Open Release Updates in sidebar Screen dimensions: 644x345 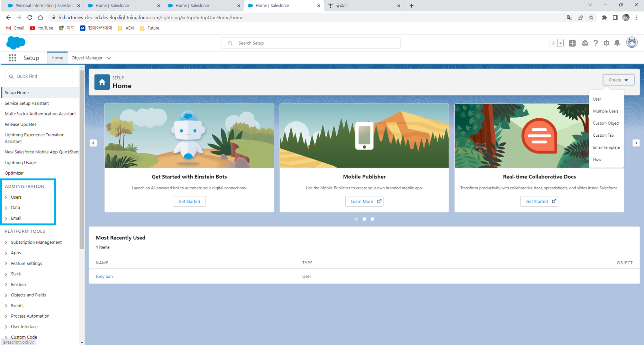(x=21, y=124)
